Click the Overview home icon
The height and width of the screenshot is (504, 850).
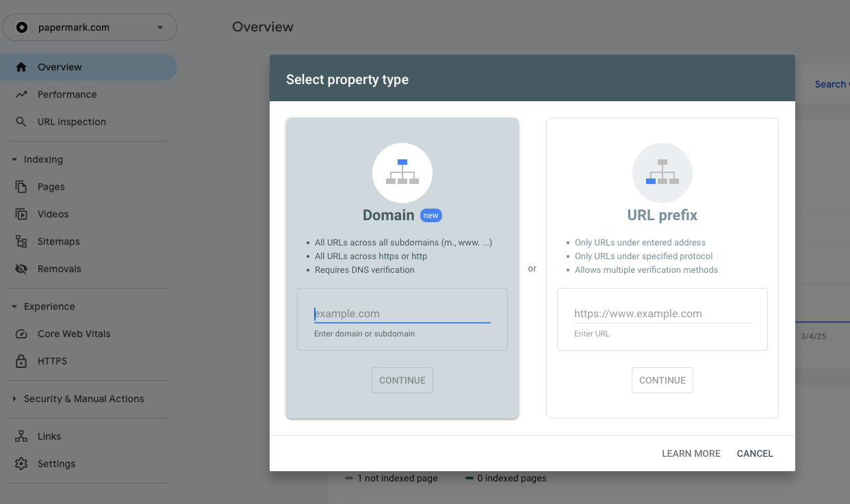pyautogui.click(x=21, y=67)
